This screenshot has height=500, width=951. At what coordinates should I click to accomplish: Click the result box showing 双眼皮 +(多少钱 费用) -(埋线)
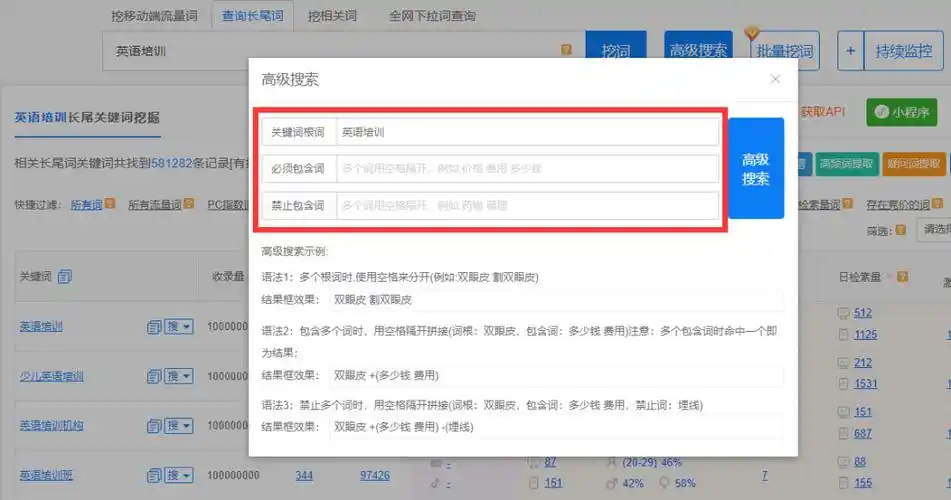(x=556, y=427)
